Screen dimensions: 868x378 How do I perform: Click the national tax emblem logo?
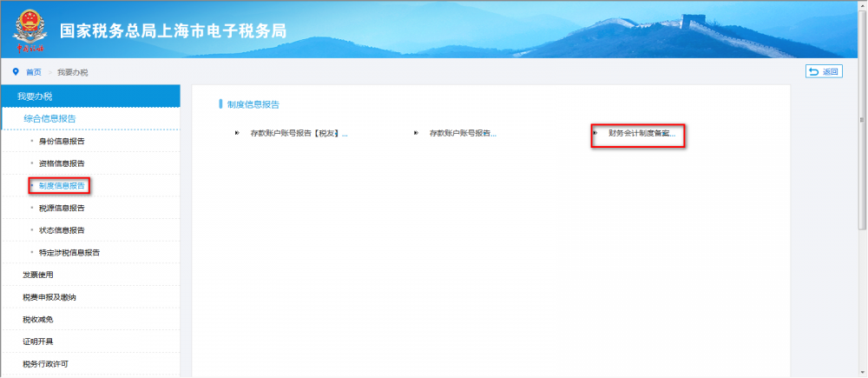pyautogui.click(x=30, y=31)
